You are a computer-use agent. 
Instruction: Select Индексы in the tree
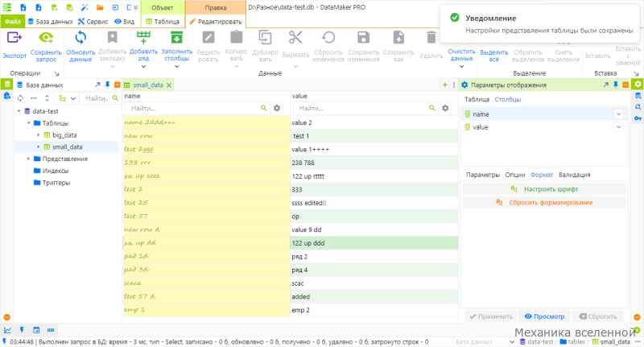(56, 171)
